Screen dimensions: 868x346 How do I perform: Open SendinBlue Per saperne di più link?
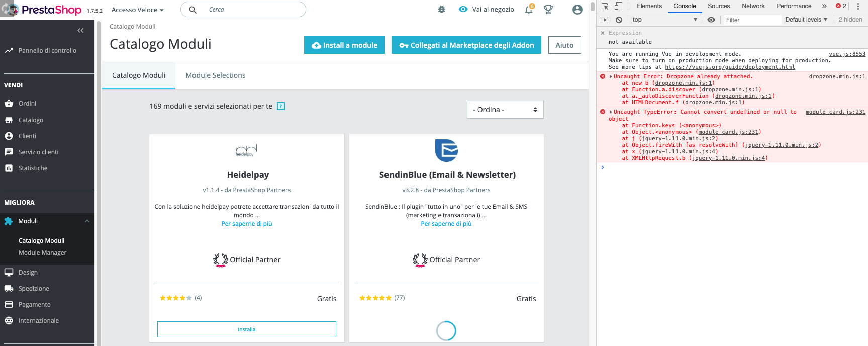click(446, 224)
